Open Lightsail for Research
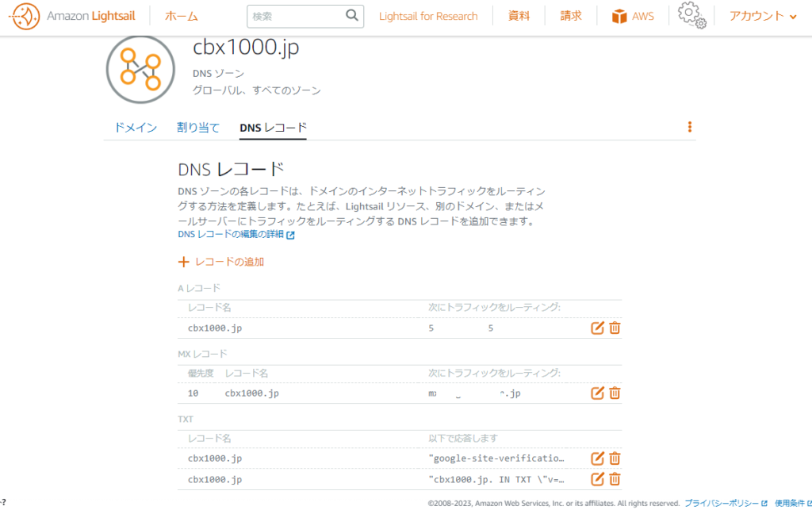The width and height of the screenshot is (812, 510). click(428, 16)
